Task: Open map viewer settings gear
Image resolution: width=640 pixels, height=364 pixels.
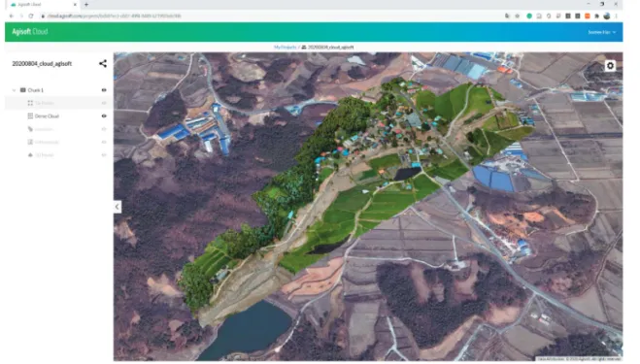Action: coord(610,65)
